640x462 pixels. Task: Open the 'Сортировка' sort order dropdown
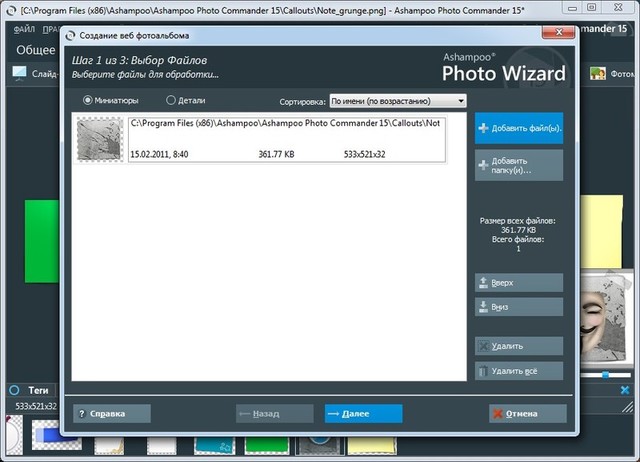coord(398,101)
